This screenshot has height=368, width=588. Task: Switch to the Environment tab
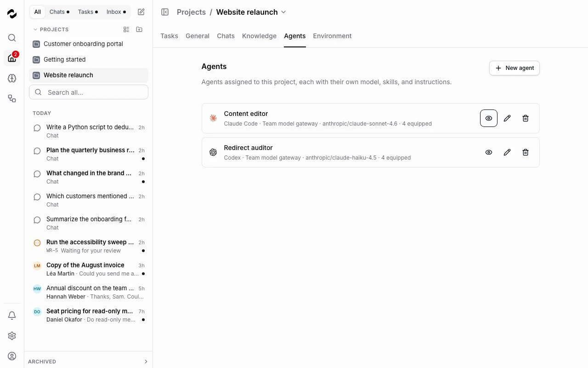(332, 36)
